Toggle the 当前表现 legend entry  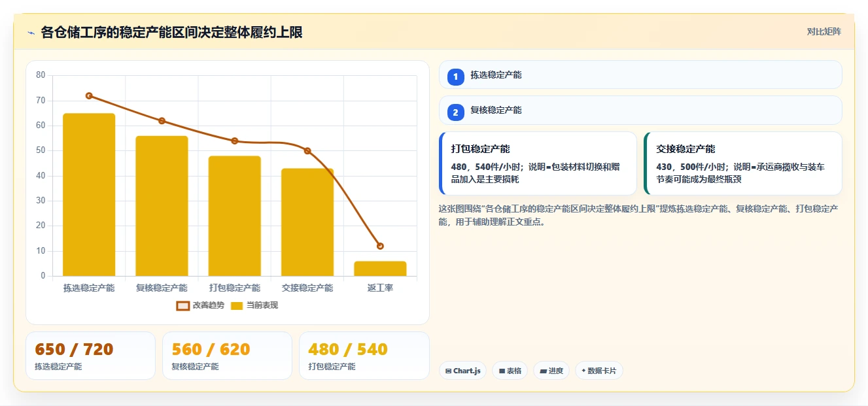pyautogui.click(x=254, y=305)
